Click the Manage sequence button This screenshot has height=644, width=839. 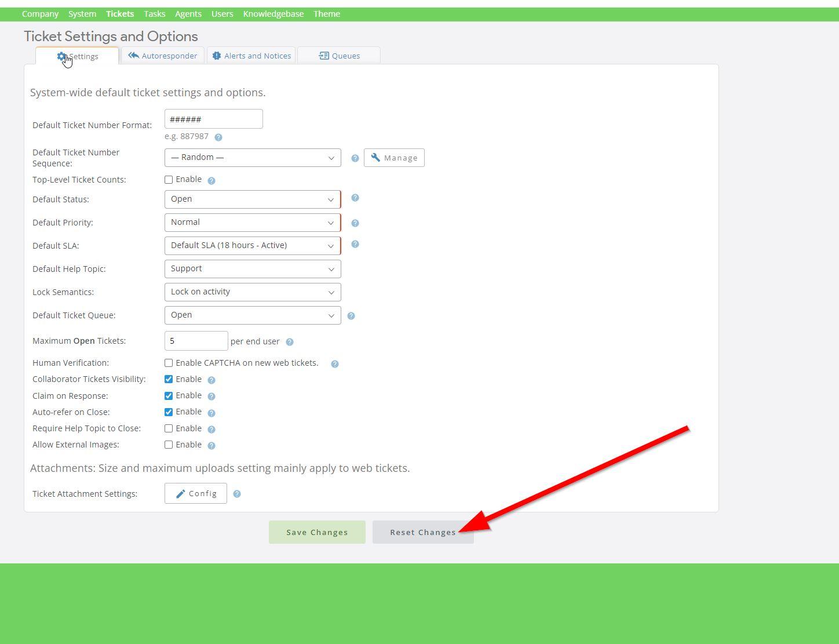tap(394, 158)
